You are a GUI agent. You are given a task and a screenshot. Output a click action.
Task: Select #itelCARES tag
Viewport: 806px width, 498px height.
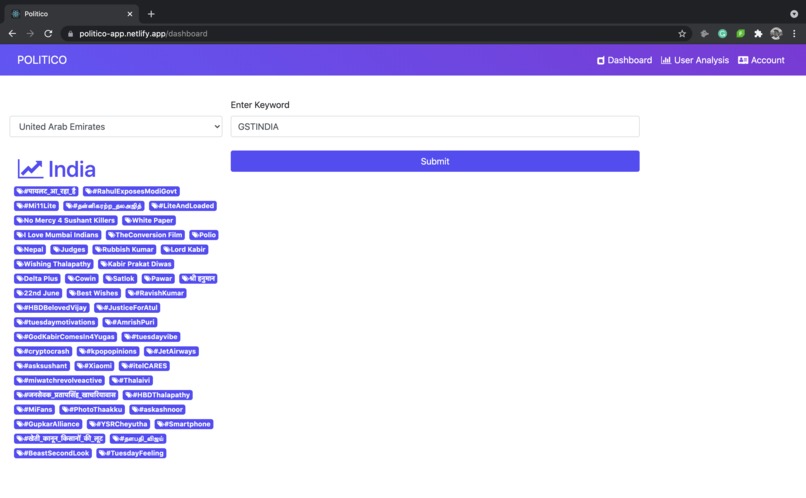point(144,366)
